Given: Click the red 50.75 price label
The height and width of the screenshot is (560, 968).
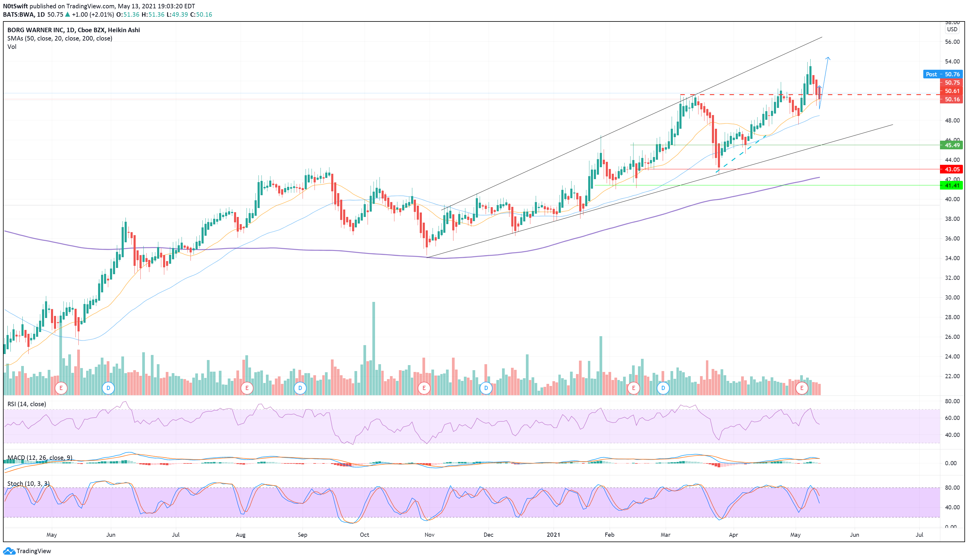Looking at the screenshot, I should [951, 83].
